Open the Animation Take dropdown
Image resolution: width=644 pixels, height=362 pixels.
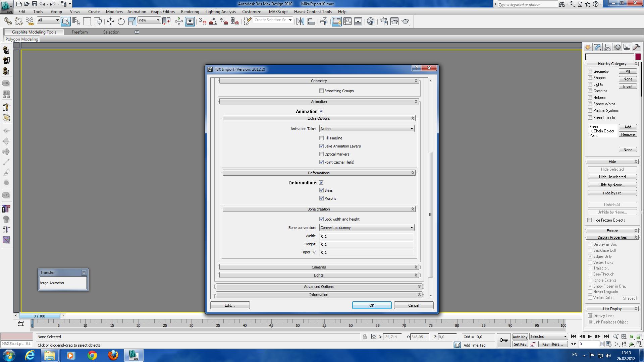point(367,129)
